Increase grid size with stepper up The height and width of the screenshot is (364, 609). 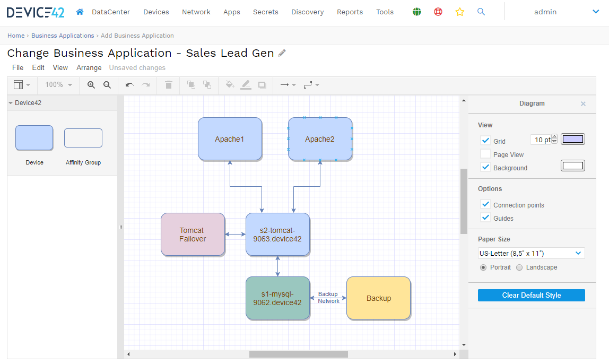pos(554,136)
